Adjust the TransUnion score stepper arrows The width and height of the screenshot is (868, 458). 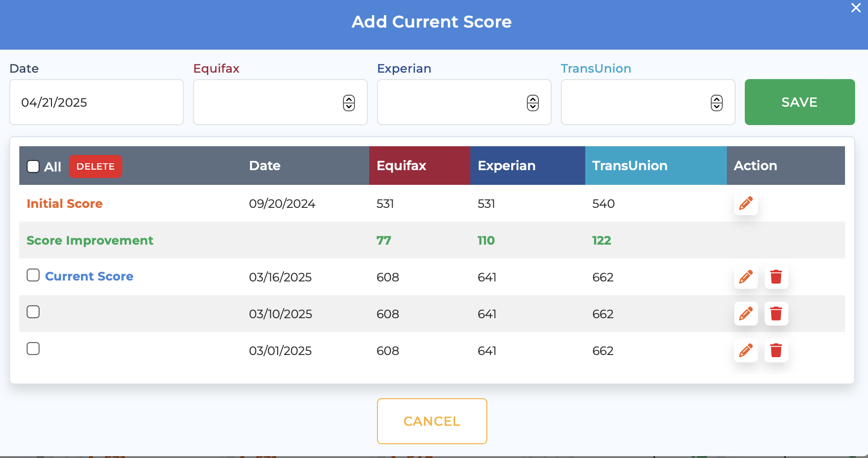tap(717, 103)
